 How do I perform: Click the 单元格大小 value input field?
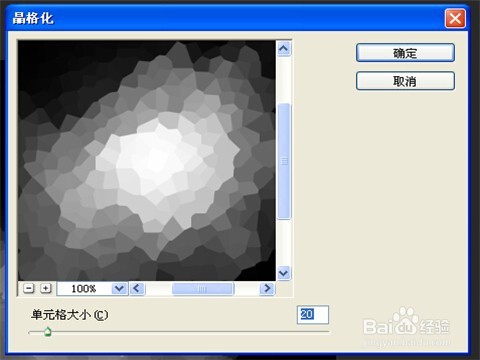(x=313, y=314)
